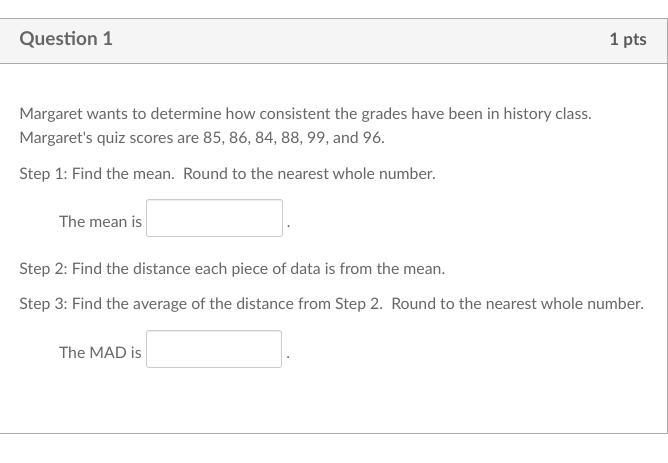Click the Step 2 instruction text
This screenshot has height=463, width=668.
[x=232, y=269]
